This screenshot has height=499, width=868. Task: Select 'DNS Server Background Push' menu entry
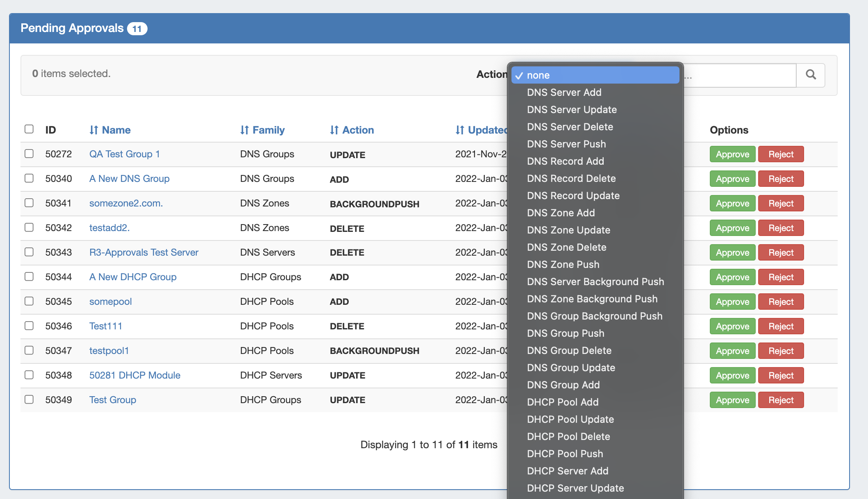click(x=595, y=282)
